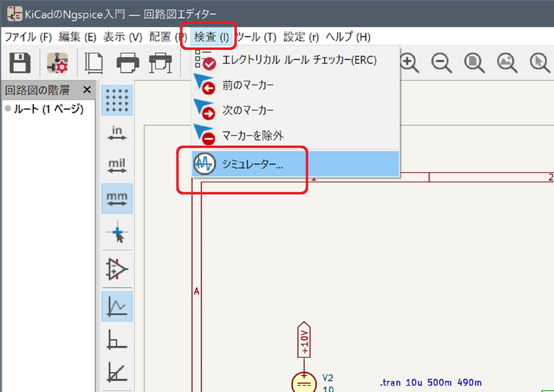Click the V2 reference text
The height and width of the screenshot is (392, 554).
(x=328, y=378)
